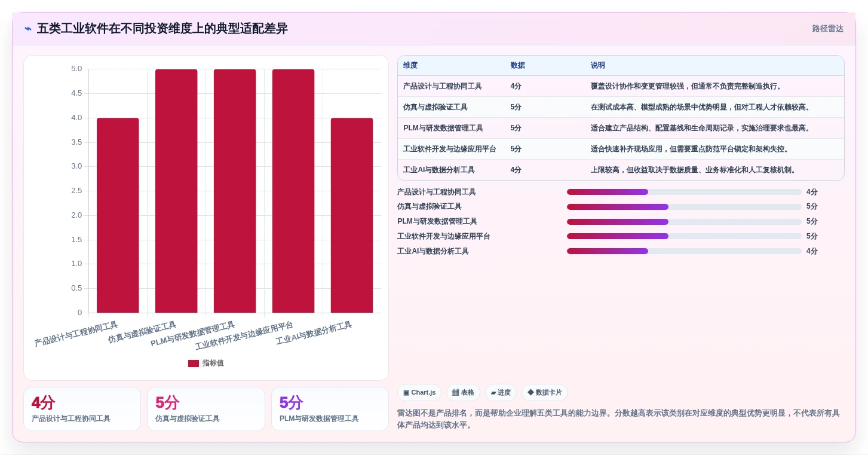868x455 pixels.
Task: Click the 维度 column header
Action: pyautogui.click(x=410, y=66)
